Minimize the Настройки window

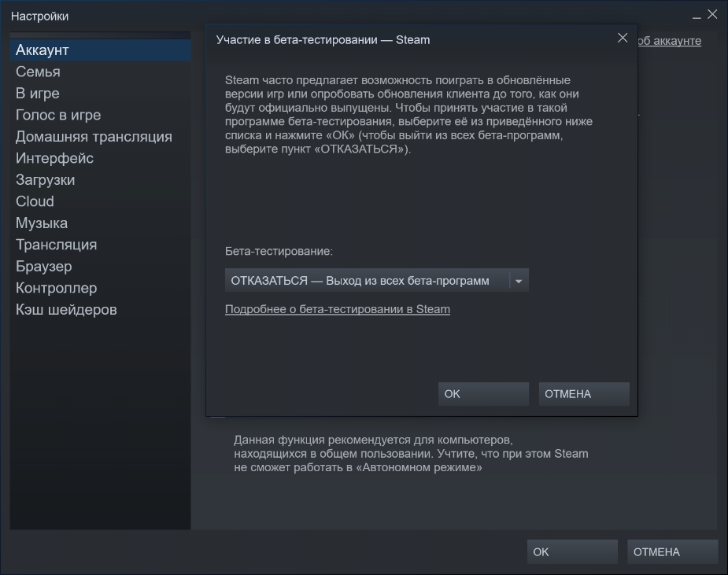[697, 16]
